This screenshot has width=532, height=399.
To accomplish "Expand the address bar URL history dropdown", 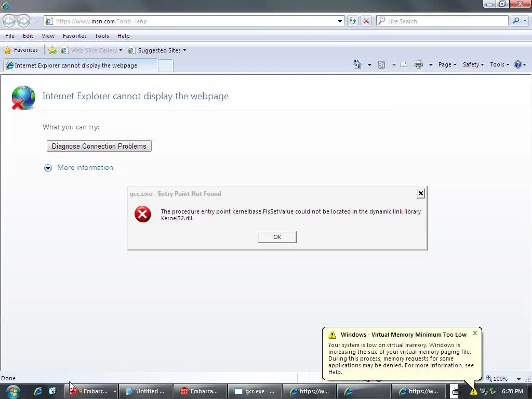I will coord(340,21).
